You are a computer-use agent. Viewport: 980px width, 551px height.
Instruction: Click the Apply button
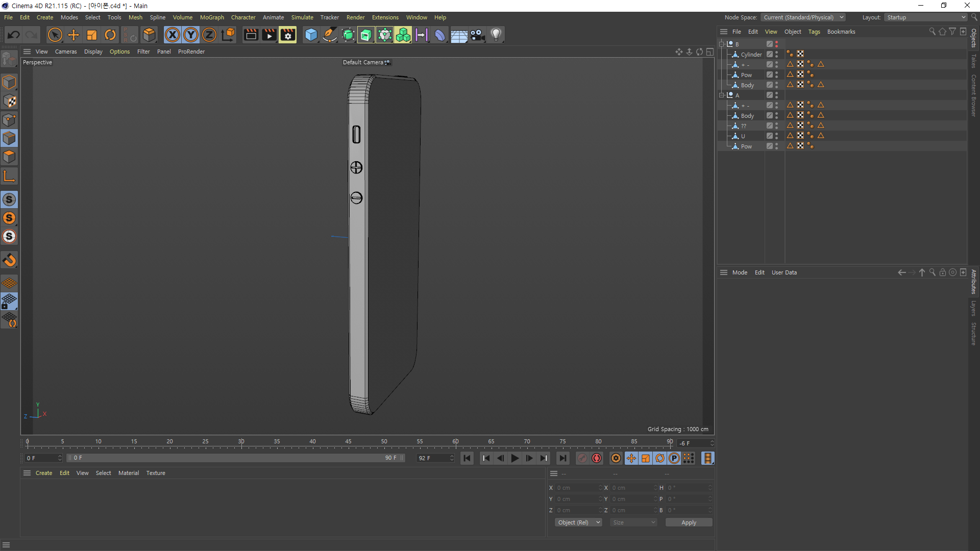689,522
